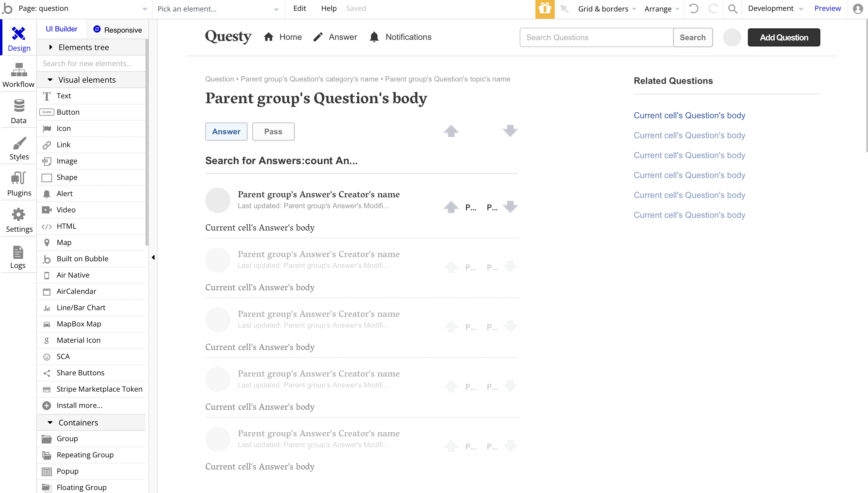
Task: Open the Plugins section icon
Action: 19,184
